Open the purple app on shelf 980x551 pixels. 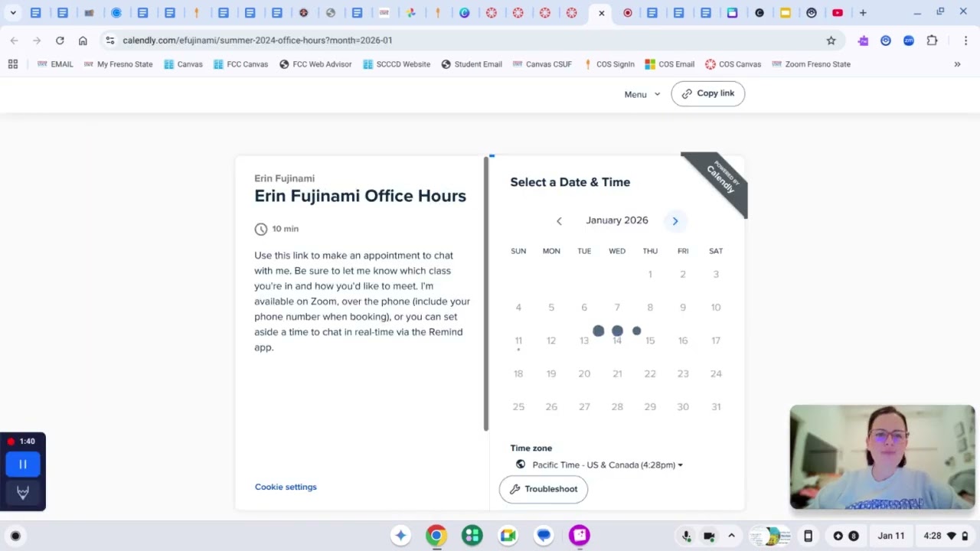(x=580, y=536)
